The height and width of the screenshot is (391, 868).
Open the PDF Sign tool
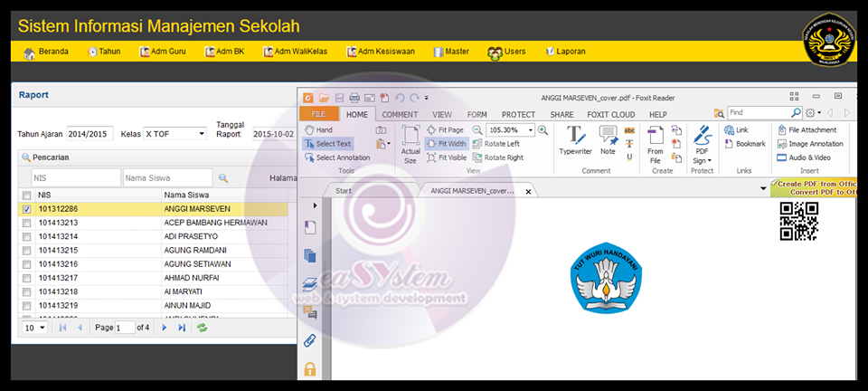(x=702, y=143)
